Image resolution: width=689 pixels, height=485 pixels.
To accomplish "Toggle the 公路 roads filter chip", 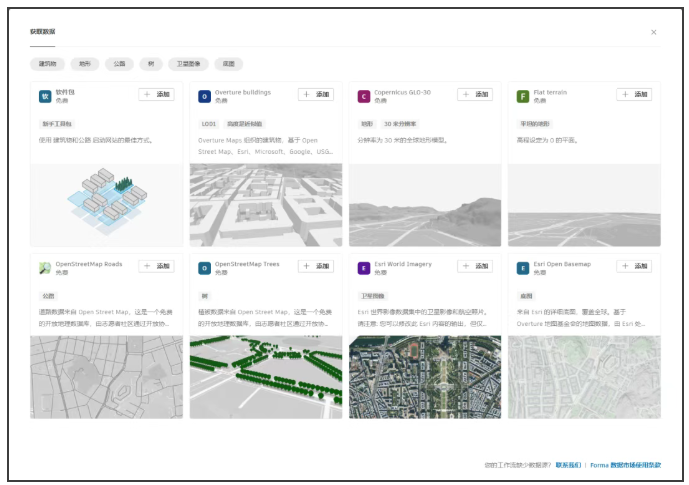I will (120, 64).
